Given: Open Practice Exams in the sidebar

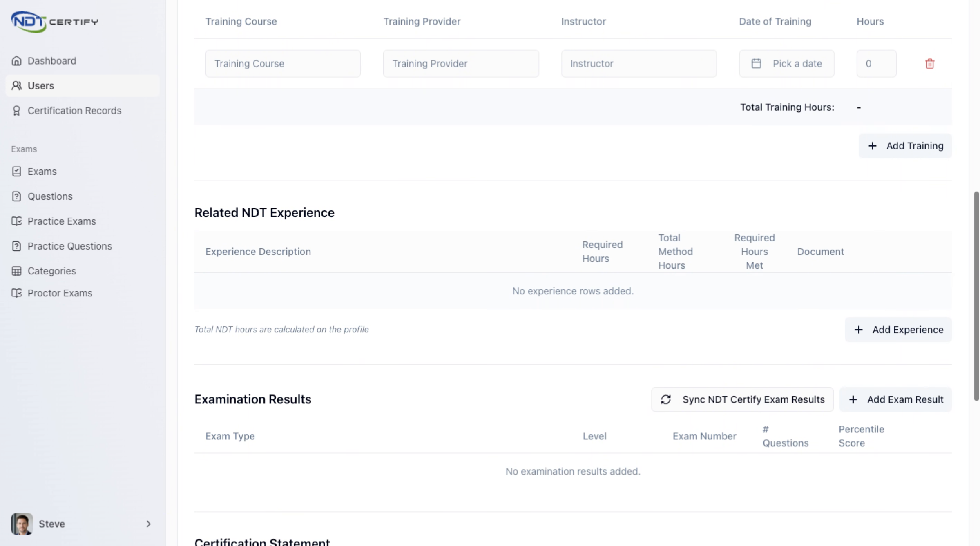Looking at the screenshot, I should (x=83, y=221).
